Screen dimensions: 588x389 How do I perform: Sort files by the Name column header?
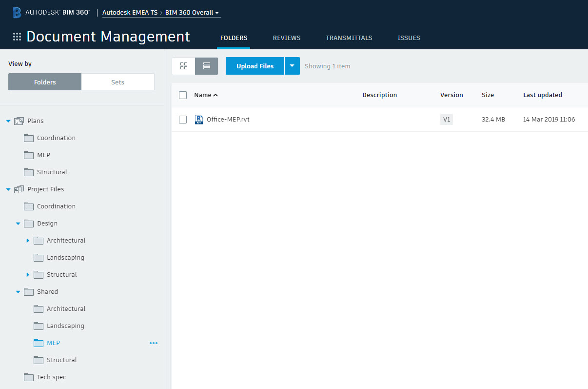(203, 95)
